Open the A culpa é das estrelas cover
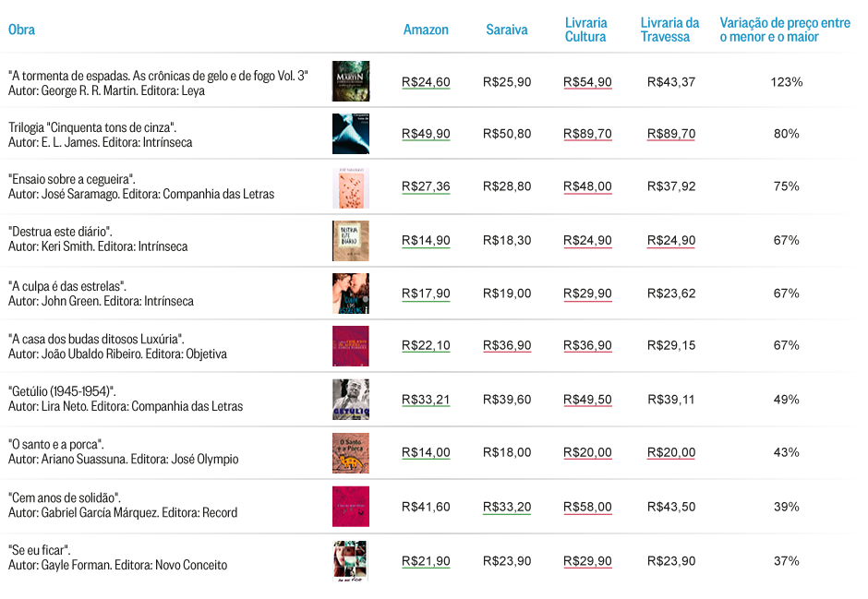 point(350,294)
